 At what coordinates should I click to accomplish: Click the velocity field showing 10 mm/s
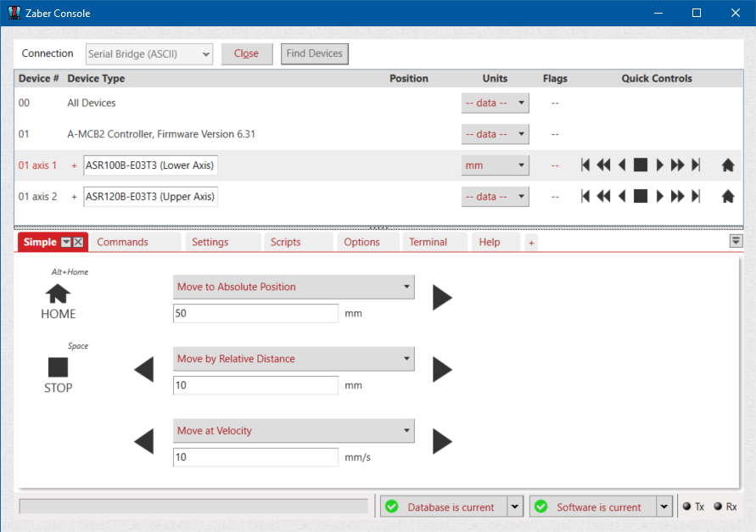pyautogui.click(x=255, y=457)
